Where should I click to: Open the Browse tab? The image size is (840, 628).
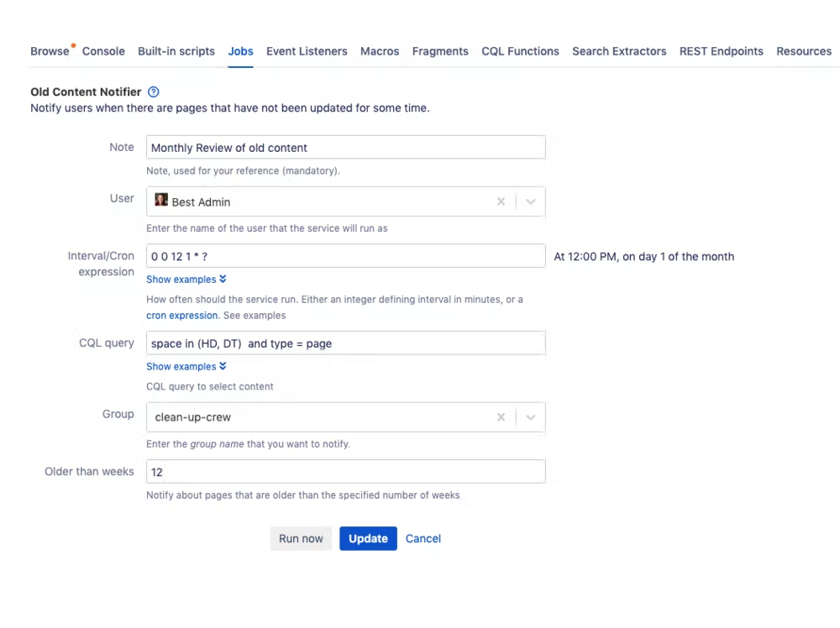click(x=50, y=51)
